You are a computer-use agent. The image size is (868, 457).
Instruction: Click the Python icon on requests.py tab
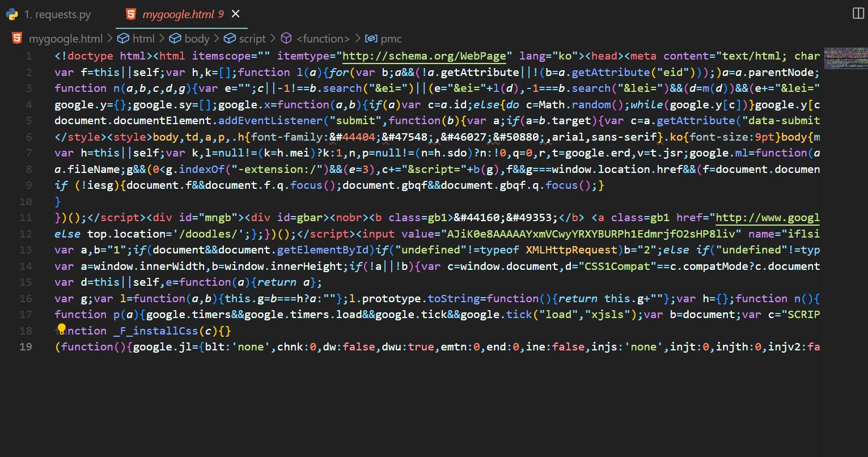click(x=12, y=15)
